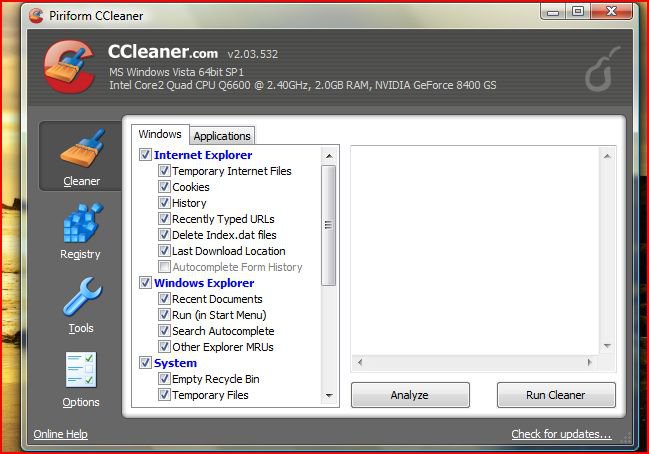Click the results pane scroll right arrow
Screen dimensions: 649x454
(589, 363)
